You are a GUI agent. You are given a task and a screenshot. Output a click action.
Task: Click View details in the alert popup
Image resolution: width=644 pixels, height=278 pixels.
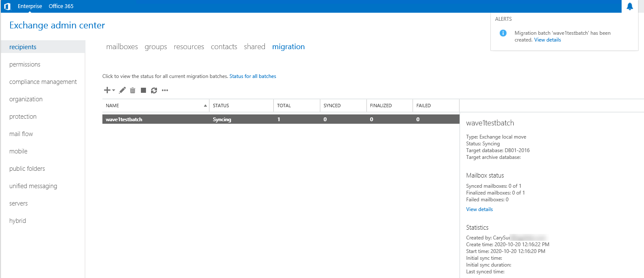pos(547,40)
